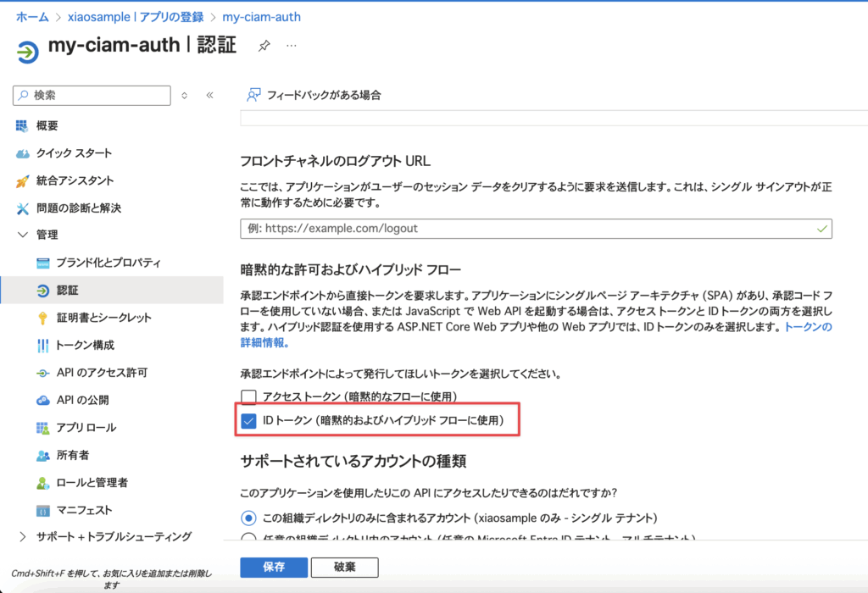868x593 pixels.
Task: Open 概要 overview in sidebar
Action: (x=47, y=125)
